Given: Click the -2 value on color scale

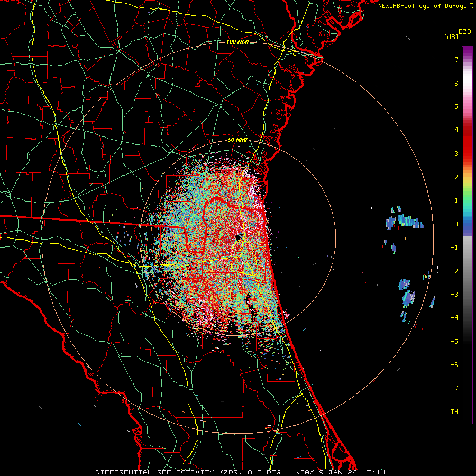Looking at the screenshot, I should (x=454, y=271).
